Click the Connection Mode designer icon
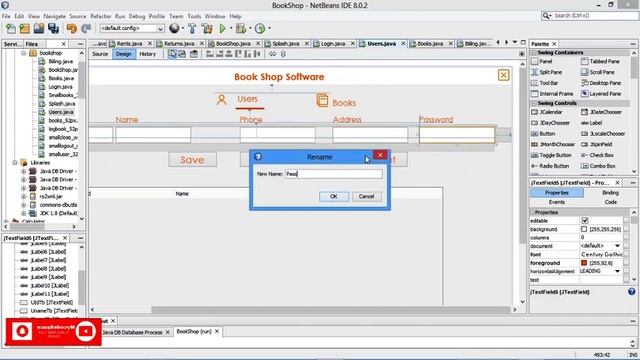Screen dimensions: 640x360 click(x=182, y=54)
